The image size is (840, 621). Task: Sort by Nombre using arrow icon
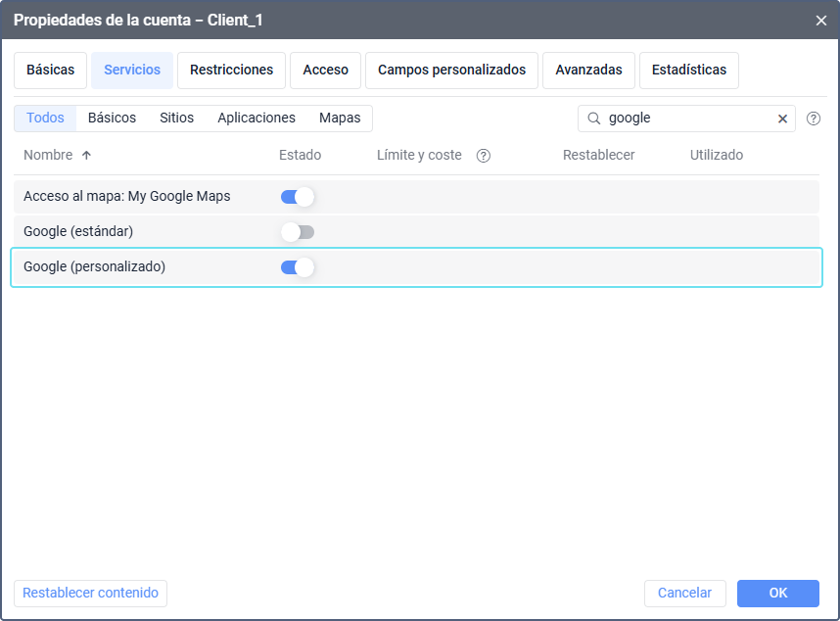[x=86, y=156]
